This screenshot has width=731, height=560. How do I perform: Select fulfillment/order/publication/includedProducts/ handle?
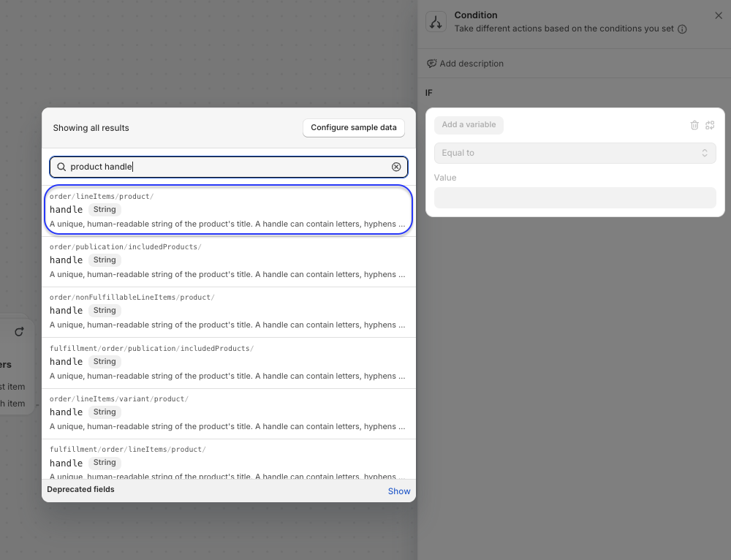[x=228, y=363]
